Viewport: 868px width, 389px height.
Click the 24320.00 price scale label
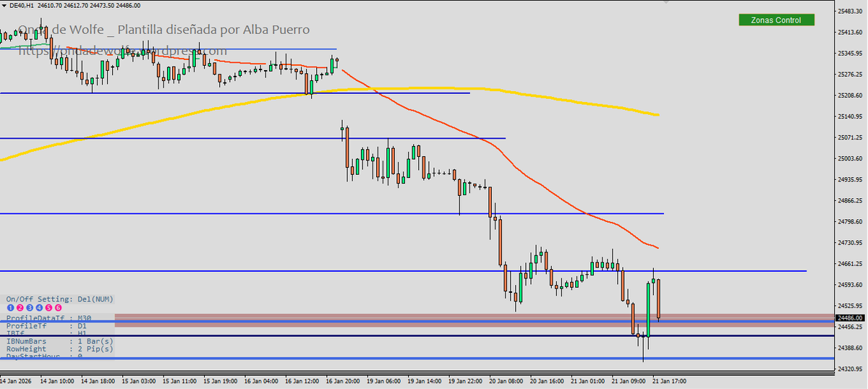[x=851, y=369]
